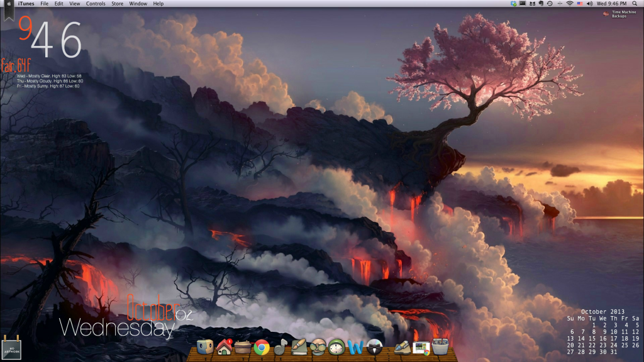Open the basket icon in the dock
The height and width of the screenshot is (362, 644).
pos(243,348)
